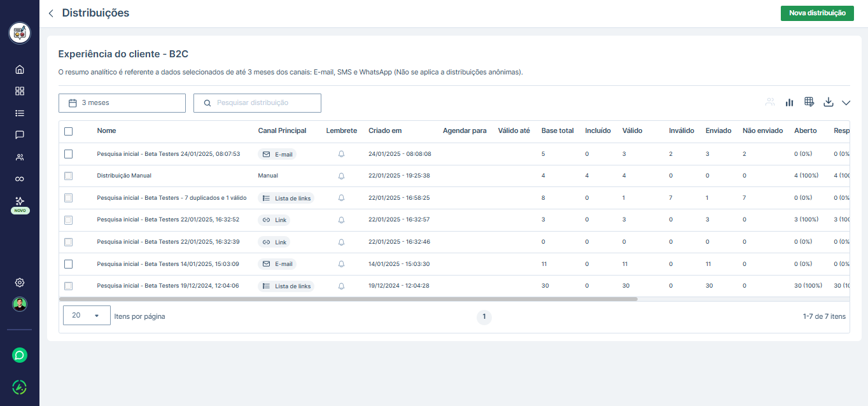Screen dimensions: 868x406
Task: Sort by the Criado em column header
Action: pyautogui.click(x=385, y=131)
